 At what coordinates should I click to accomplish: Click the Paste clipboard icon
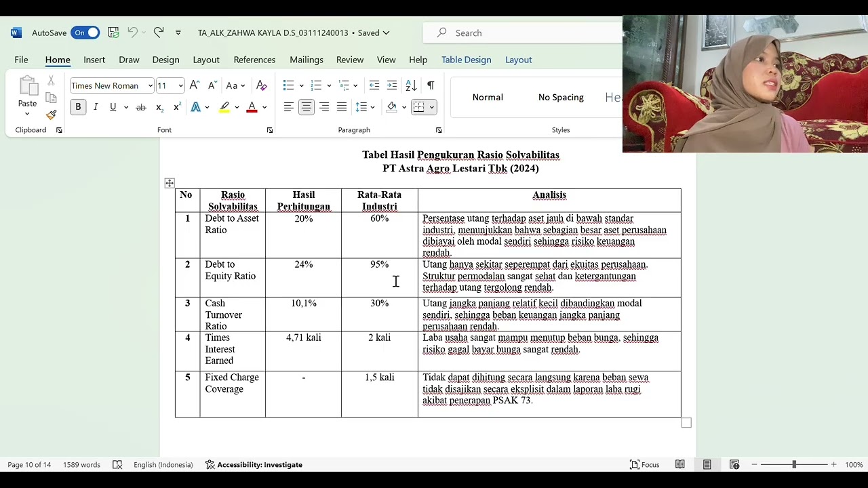pyautogui.click(x=28, y=86)
